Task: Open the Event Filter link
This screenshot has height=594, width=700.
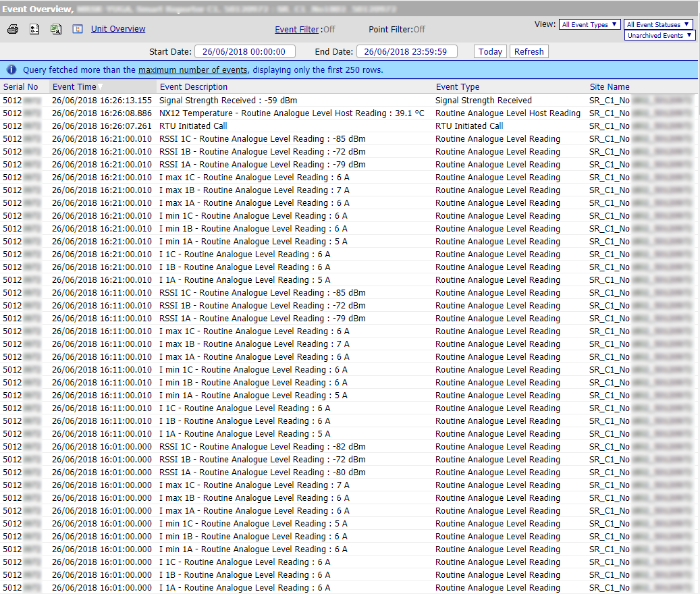Action: click(x=296, y=30)
